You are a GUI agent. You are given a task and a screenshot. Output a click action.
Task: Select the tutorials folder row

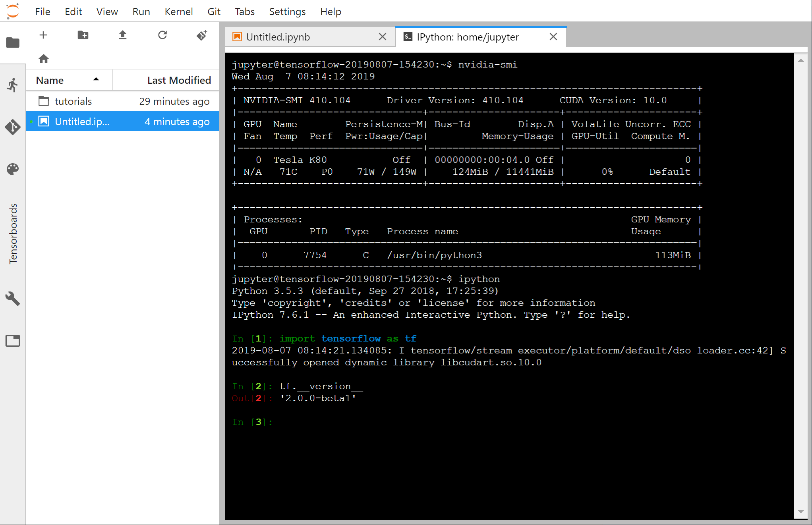(122, 101)
